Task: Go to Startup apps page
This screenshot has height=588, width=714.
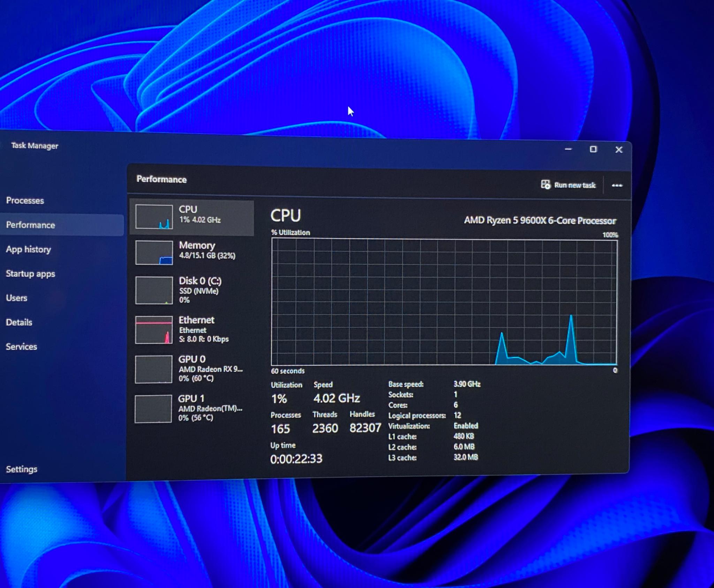Action: point(30,274)
